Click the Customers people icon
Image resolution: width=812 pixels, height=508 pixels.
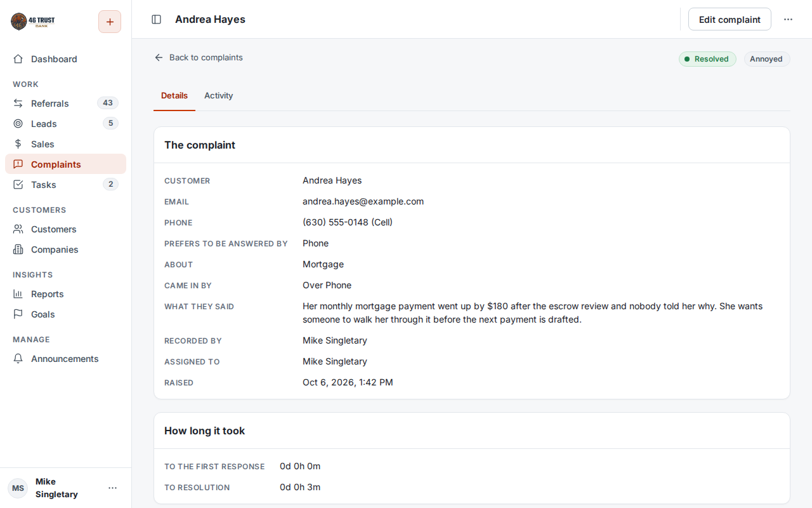tap(18, 229)
